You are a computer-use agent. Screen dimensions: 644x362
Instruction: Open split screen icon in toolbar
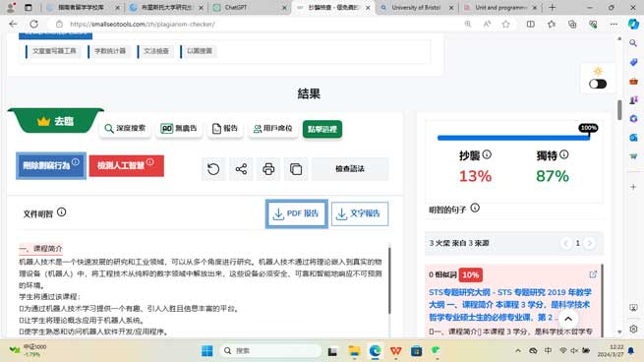click(531, 25)
